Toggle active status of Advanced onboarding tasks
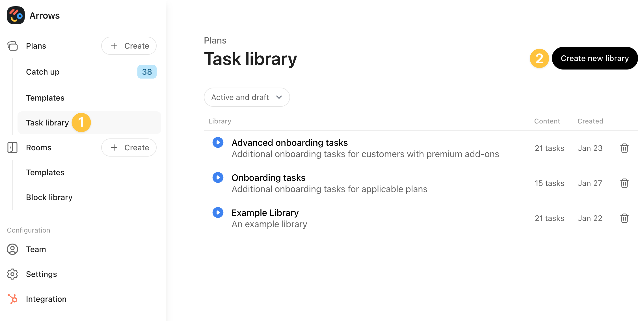This screenshot has width=644, height=321. [x=218, y=142]
